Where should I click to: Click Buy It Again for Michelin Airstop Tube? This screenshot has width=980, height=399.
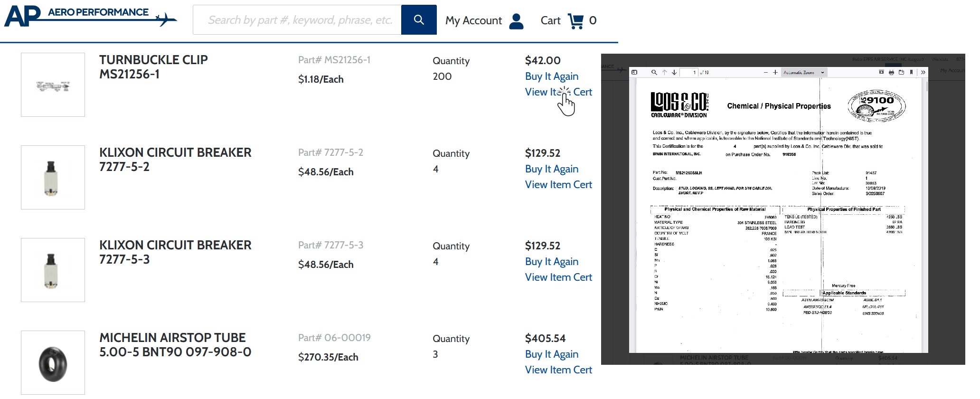[552, 354]
